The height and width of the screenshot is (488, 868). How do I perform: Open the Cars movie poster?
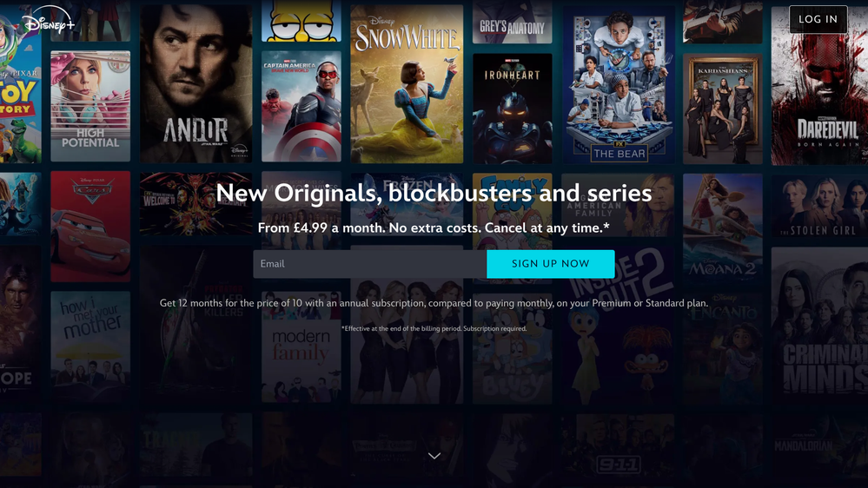[90, 227]
